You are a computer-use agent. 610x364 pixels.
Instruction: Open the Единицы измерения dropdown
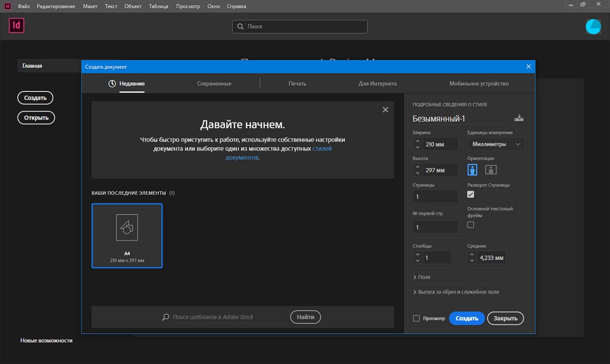click(x=496, y=144)
